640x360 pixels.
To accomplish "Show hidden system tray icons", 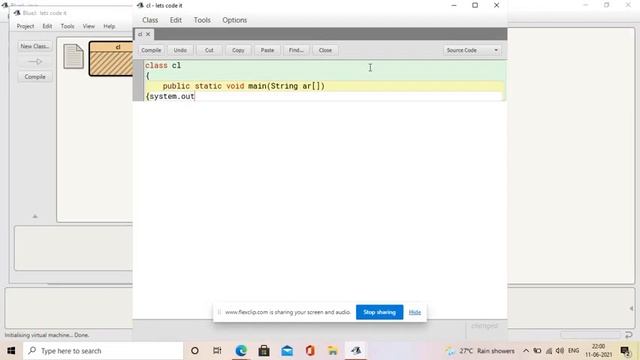I will tap(526, 351).
